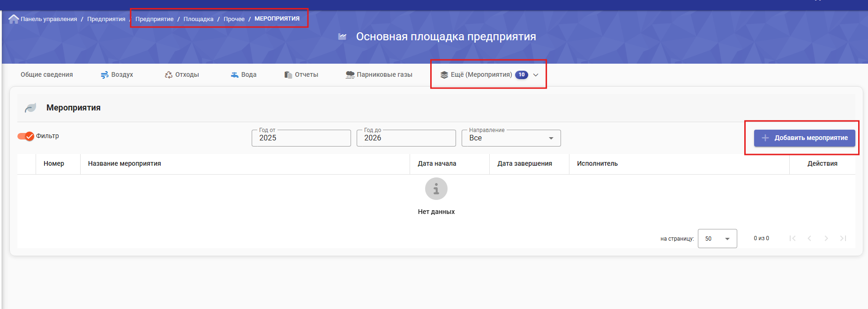Toggle the Фильтр switch off
The height and width of the screenshot is (309, 868).
(26, 136)
